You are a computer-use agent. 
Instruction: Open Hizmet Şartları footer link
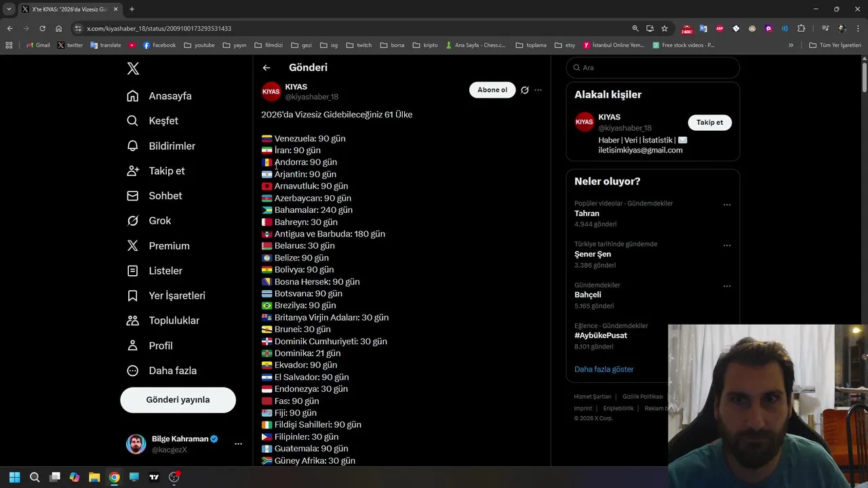tap(593, 396)
